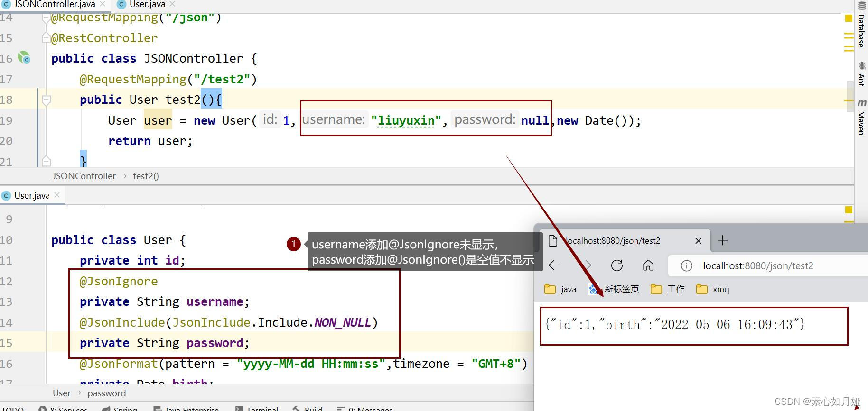The image size is (868, 411).
Task: Click the "/test2" request mapping string
Action: click(222, 79)
